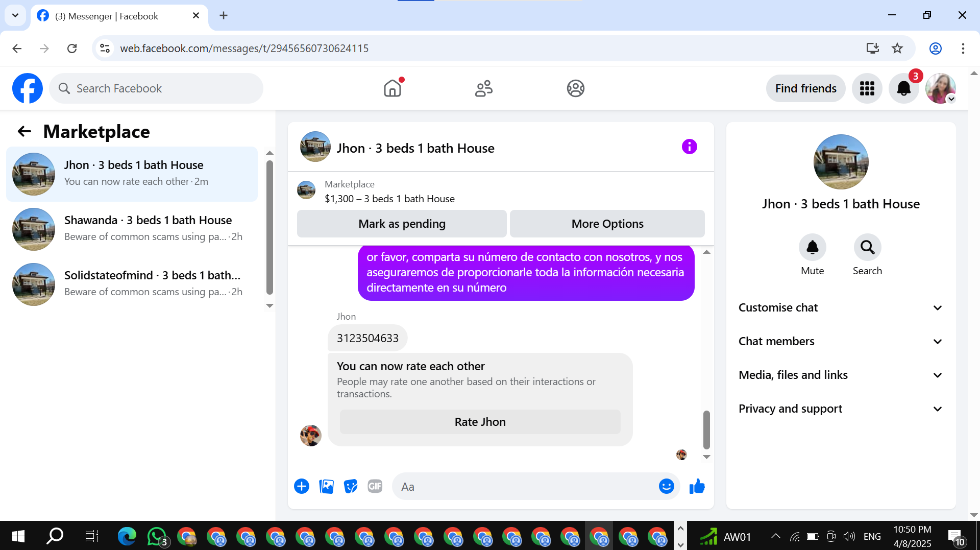The height and width of the screenshot is (550, 980).
Task: Mute this conversation with bell icon
Action: coord(812,248)
